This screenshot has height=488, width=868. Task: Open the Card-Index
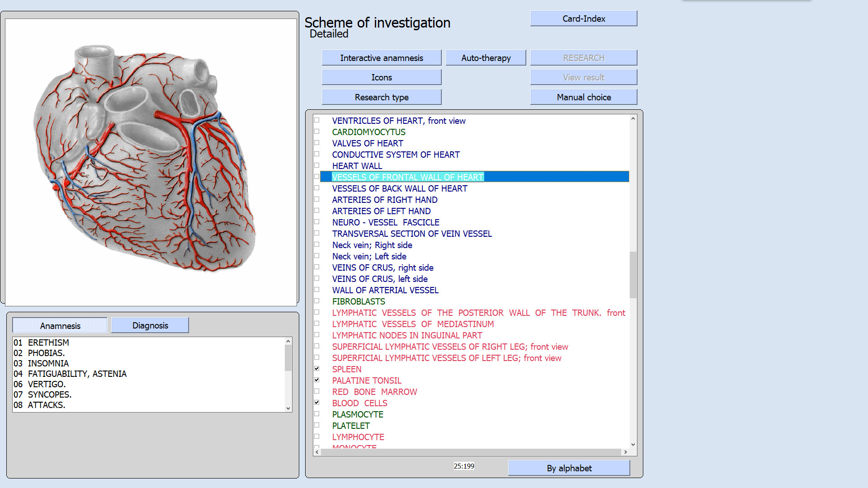[x=583, y=19]
